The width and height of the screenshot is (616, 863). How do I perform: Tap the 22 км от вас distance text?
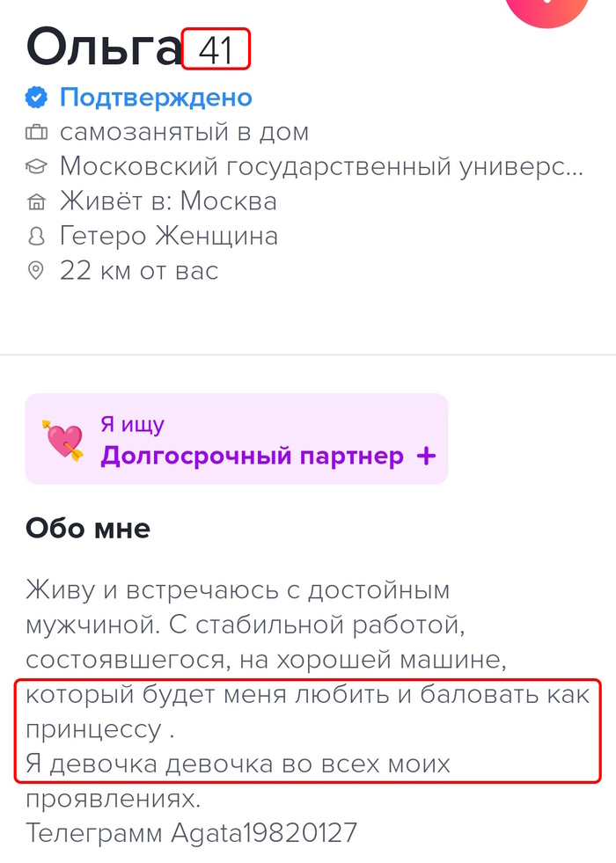pyautogui.click(x=139, y=270)
